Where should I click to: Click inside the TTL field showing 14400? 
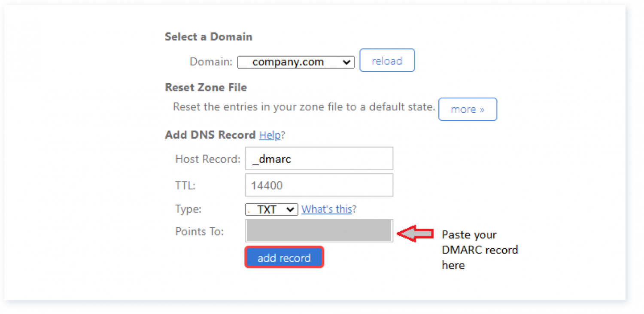tap(319, 185)
